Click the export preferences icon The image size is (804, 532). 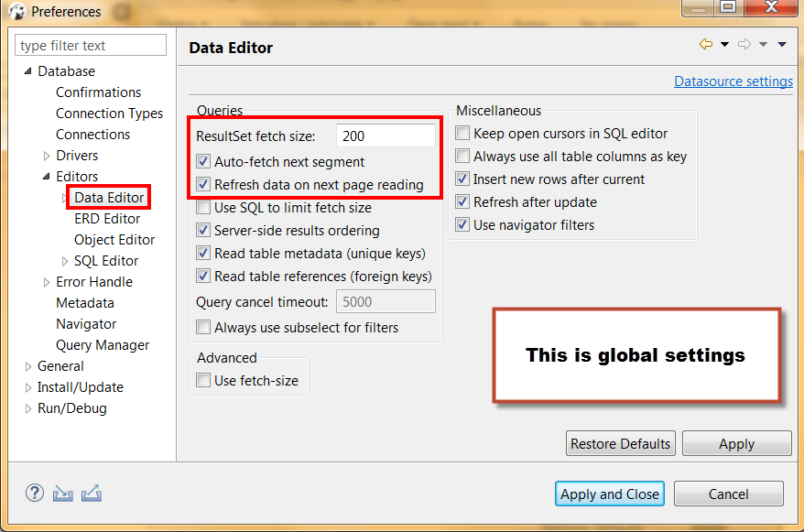tap(91, 493)
